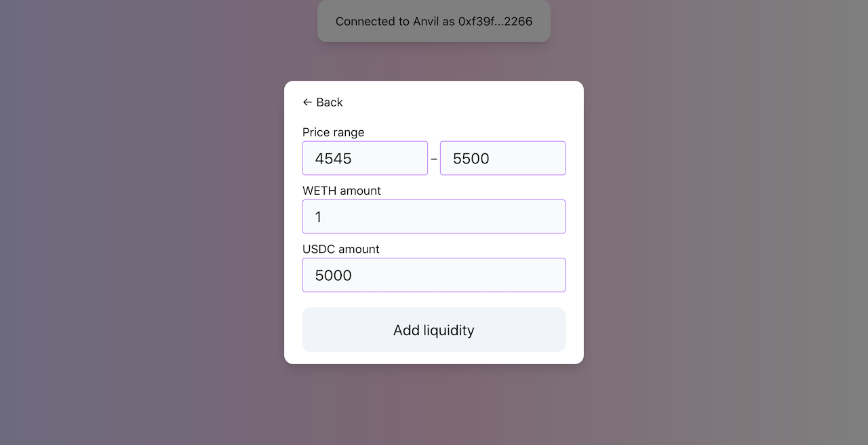
Task: Click into the USDC amount input
Action: tap(434, 275)
